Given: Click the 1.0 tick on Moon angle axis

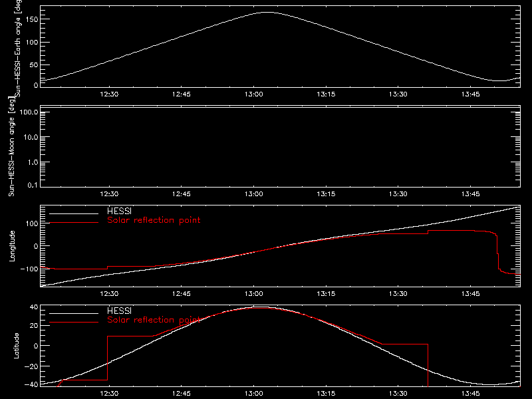Looking at the screenshot, I should click(33, 162).
